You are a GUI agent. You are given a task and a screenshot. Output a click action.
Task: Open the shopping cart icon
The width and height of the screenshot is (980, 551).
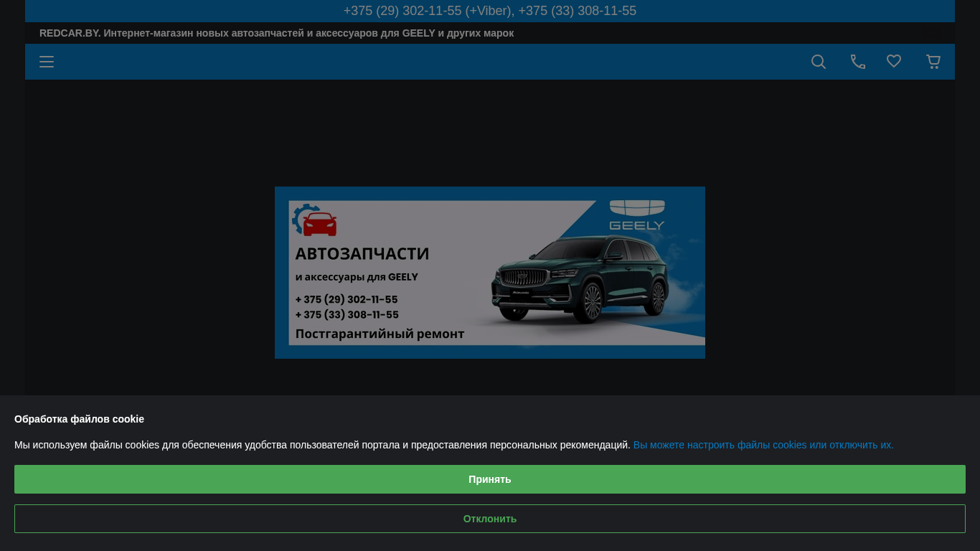pos(933,62)
